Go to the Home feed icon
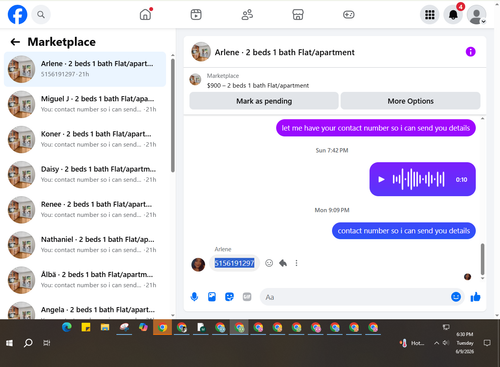This screenshot has width=500, height=367. [146, 14]
